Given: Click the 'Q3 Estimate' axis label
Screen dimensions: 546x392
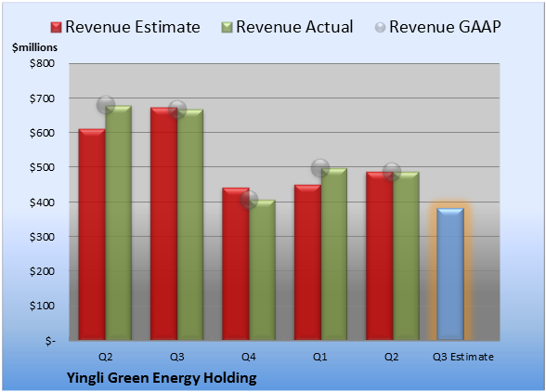Looking at the screenshot, I should pos(463,357).
